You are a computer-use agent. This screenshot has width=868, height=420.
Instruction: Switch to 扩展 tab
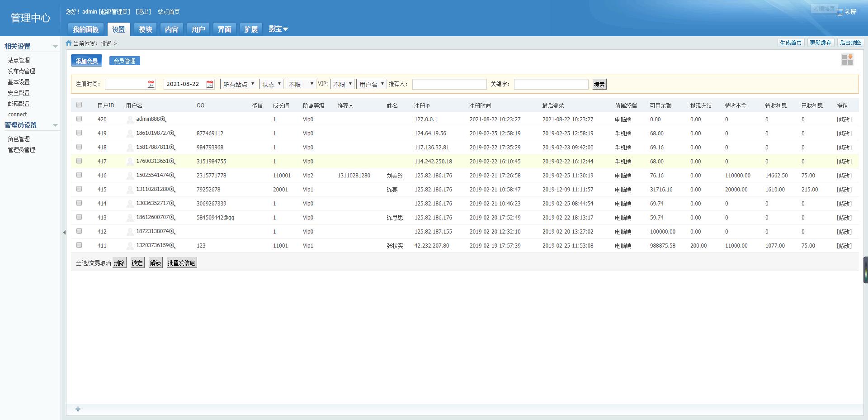pyautogui.click(x=251, y=29)
